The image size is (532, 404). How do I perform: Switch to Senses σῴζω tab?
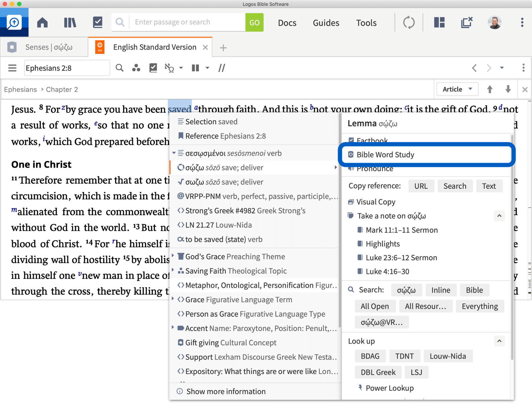[44, 47]
